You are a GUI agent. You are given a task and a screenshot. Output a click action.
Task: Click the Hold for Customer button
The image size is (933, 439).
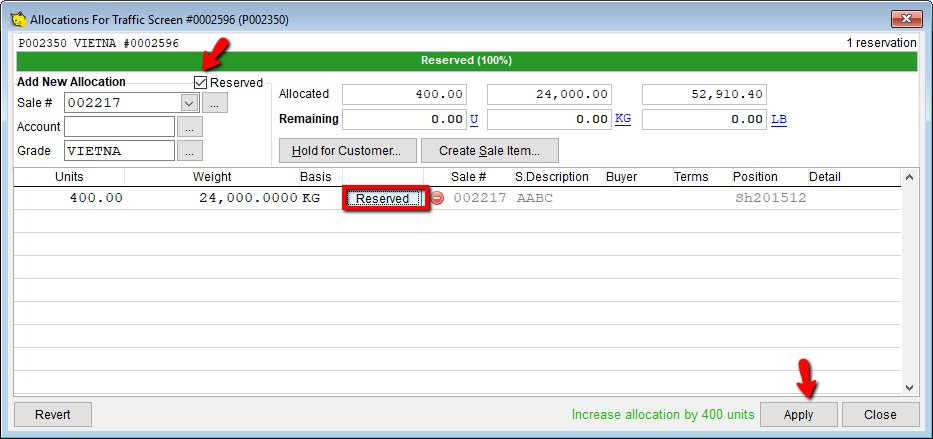tap(349, 150)
